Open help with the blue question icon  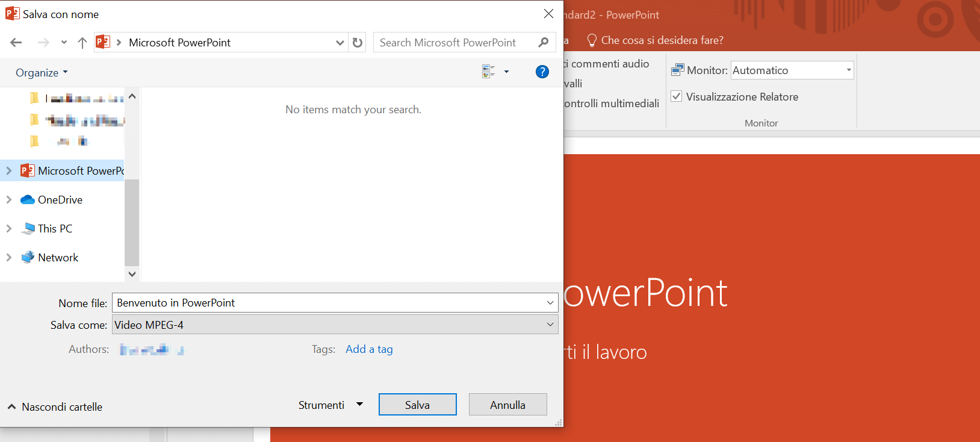(x=542, y=72)
